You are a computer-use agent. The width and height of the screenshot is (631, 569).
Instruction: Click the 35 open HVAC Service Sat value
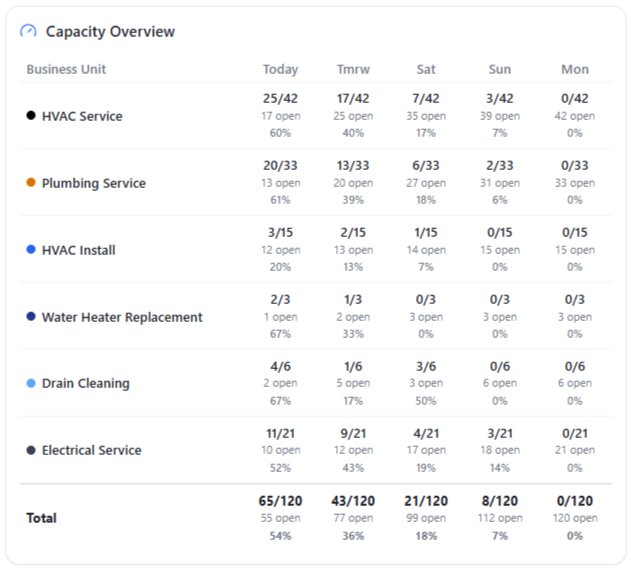(426, 116)
